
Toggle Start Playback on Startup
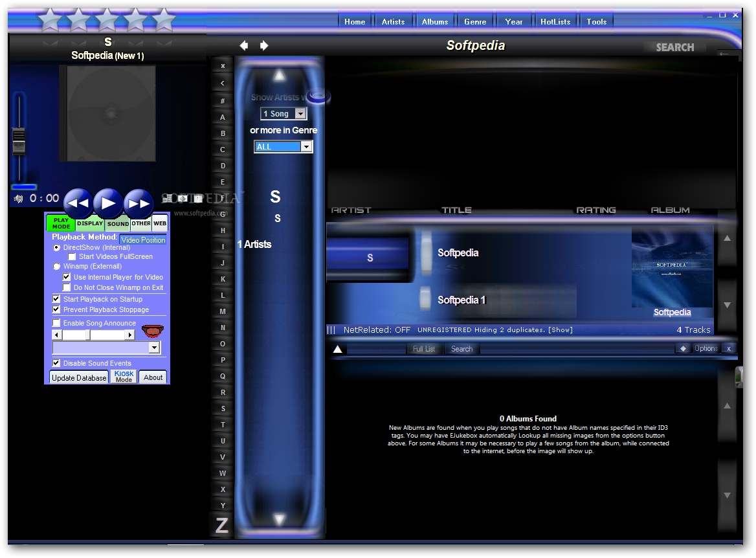pos(56,299)
